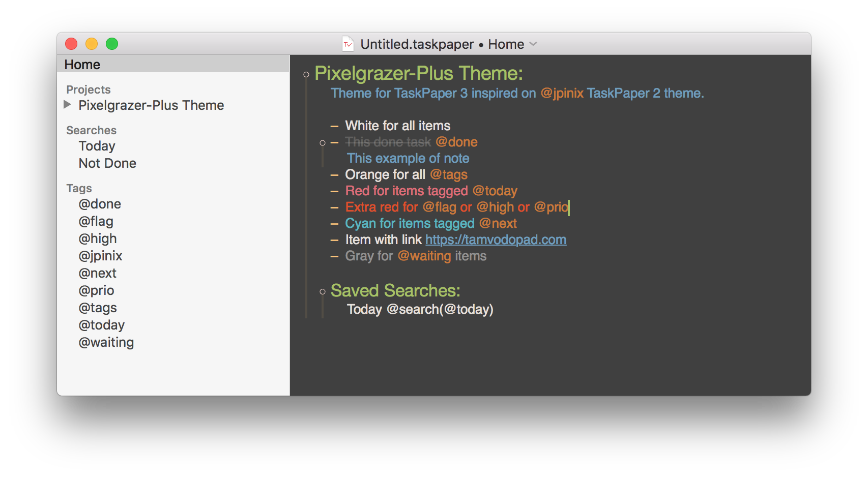Click the Pixelgrazer-Plus Theme: heading in editor
Viewport: 868px width, 477px height.
click(x=419, y=73)
